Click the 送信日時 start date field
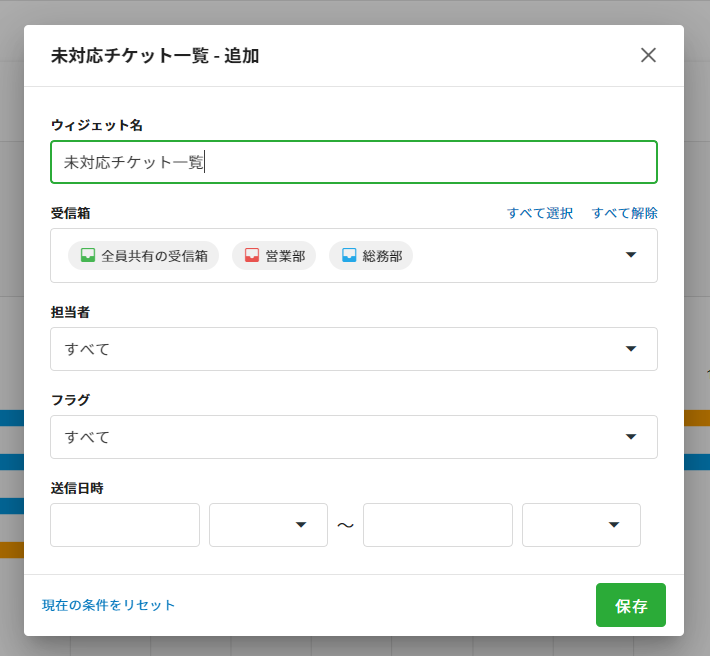This screenshot has width=710, height=656. pyautogui.click(x=125, y=525)
